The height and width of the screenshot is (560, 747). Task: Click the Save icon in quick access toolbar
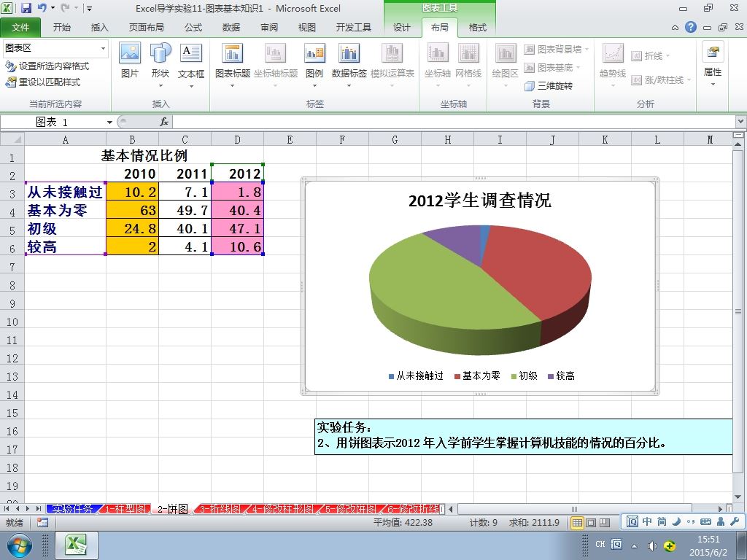point(26,8)
